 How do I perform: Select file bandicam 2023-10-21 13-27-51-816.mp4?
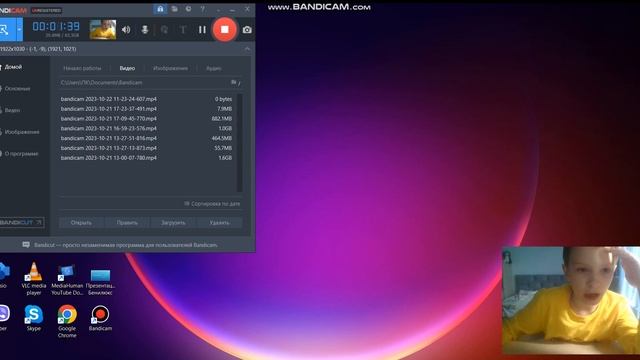(147, 138)
